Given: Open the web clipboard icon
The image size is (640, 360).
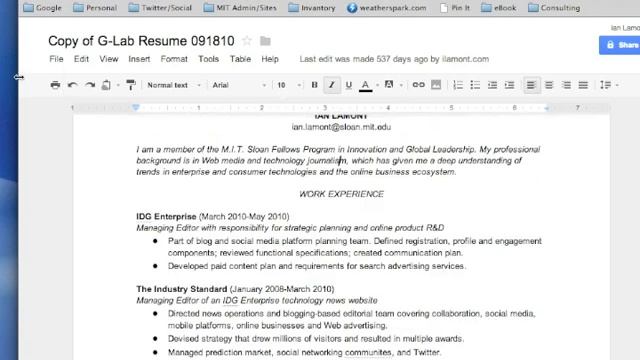Looking at the screenshot, I should [106, 85].
